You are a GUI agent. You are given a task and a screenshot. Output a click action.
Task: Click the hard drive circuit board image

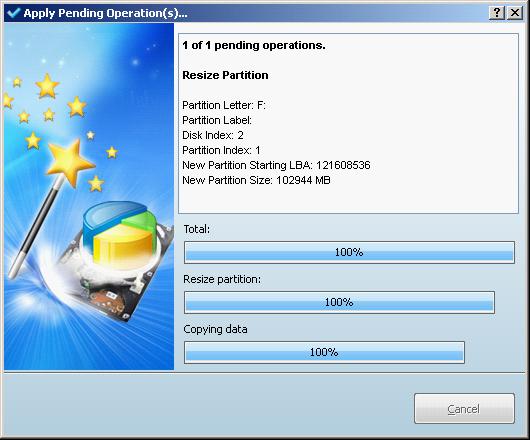click(112, 296)
